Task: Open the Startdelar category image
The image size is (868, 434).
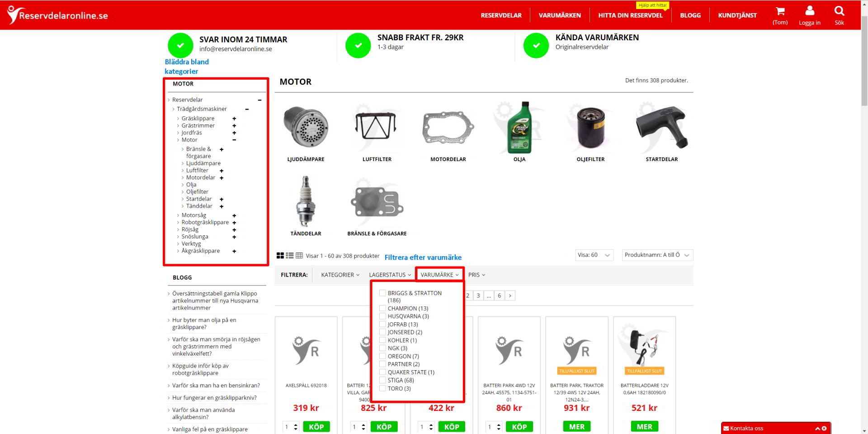Action: [x=661, y=128]
